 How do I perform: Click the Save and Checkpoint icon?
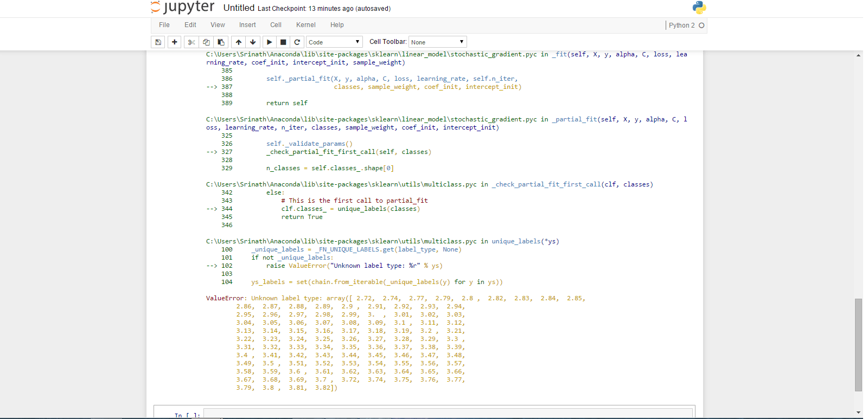point(158,42)
